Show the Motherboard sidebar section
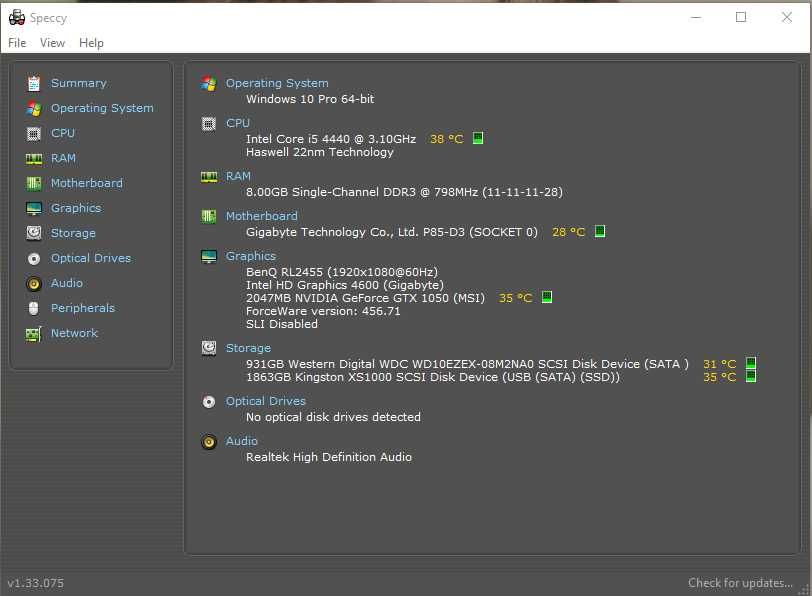The width and height of the screenshot is (812, 596). click(86, 183)
